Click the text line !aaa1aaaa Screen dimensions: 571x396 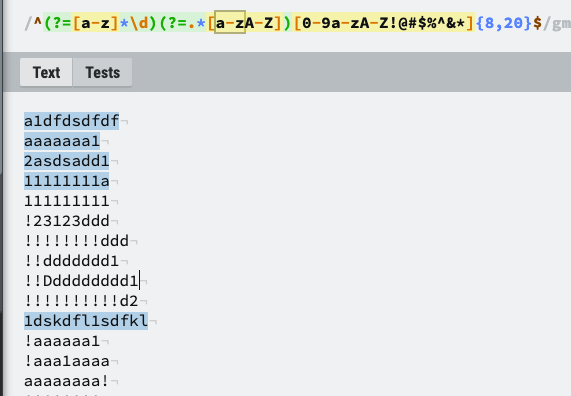pos(67,361)
